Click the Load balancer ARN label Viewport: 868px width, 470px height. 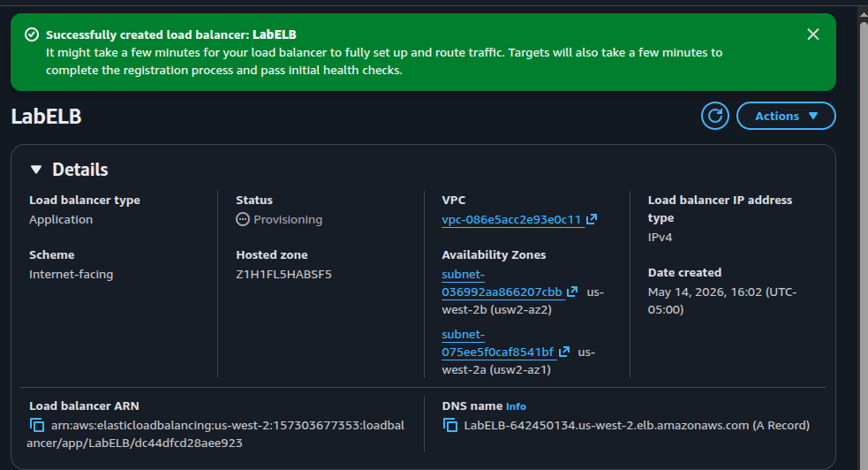[x=84, y=406]
